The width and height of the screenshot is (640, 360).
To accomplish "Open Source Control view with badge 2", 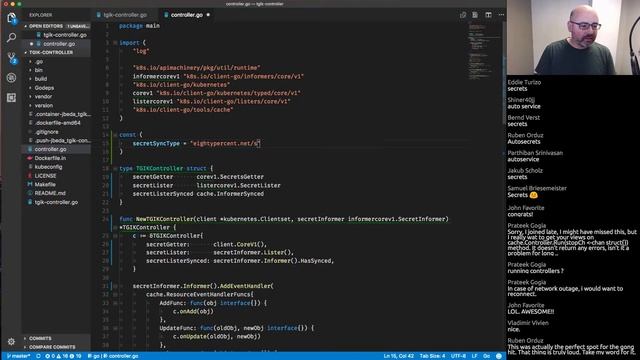I will tap(11, 58).
